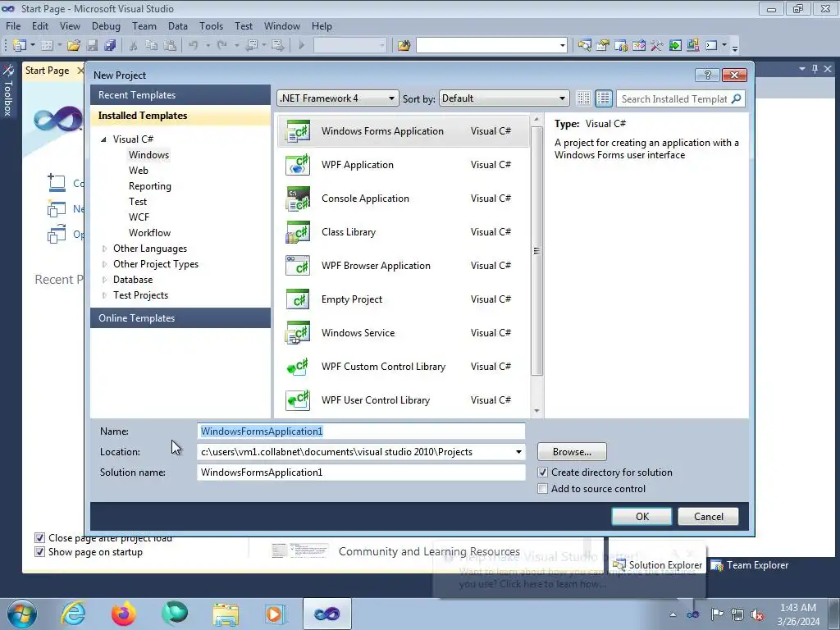Click the Cancel button in New Project
Viewport: 840px width, 630px height.
[x=708, y=517]
